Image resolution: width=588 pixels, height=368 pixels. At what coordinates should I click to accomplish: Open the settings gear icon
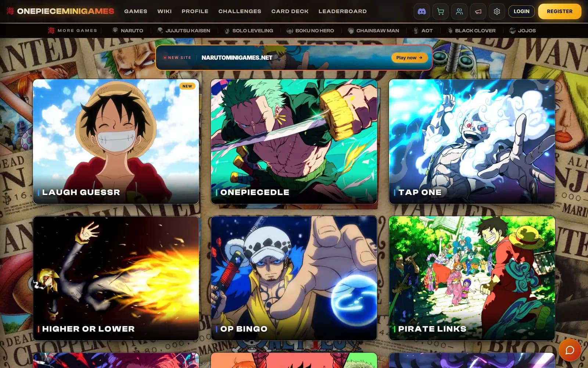tap(497, 11)
